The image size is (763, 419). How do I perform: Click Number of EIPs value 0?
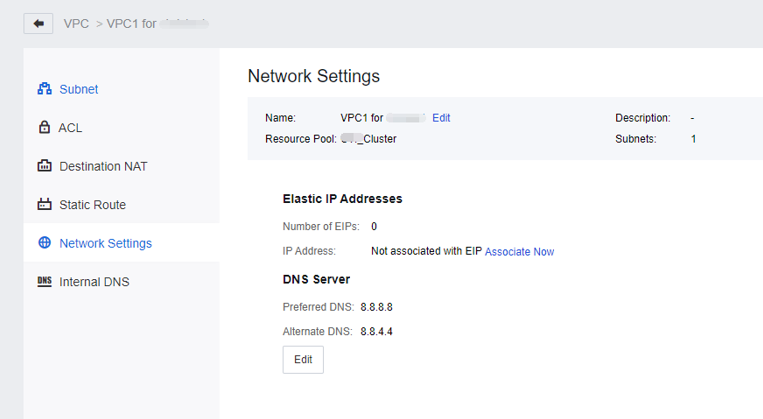374,226
